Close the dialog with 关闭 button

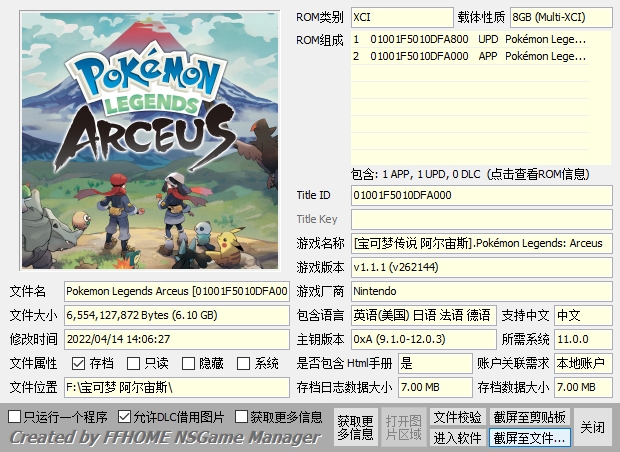click(592, 427)
